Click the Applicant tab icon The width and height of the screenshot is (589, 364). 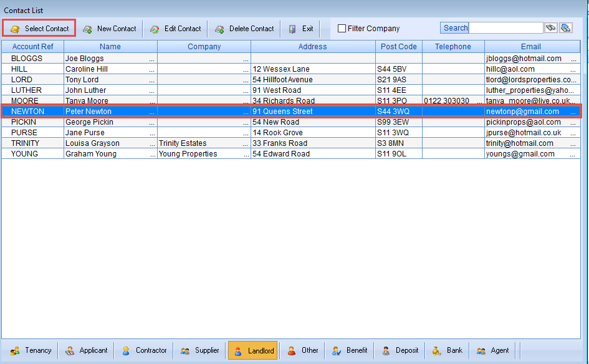click(x=70, y=351)
